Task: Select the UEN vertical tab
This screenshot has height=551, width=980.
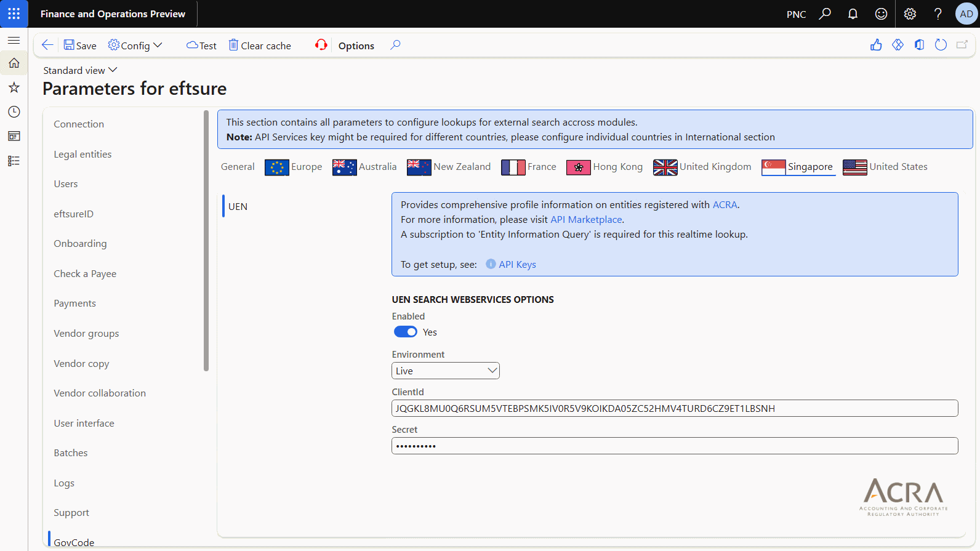Action: click(x=238, y=206)
